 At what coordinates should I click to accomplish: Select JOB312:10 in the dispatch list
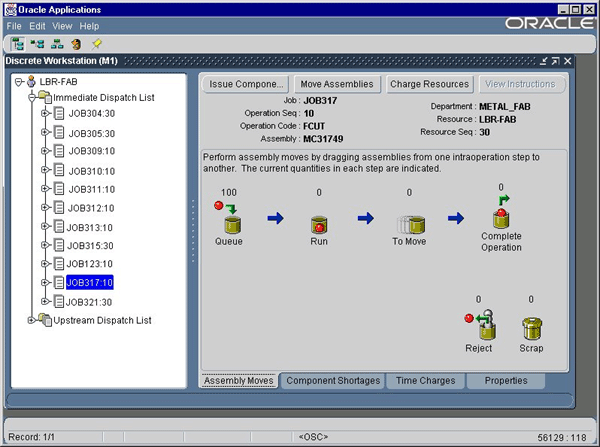click(x=91, y=208)
